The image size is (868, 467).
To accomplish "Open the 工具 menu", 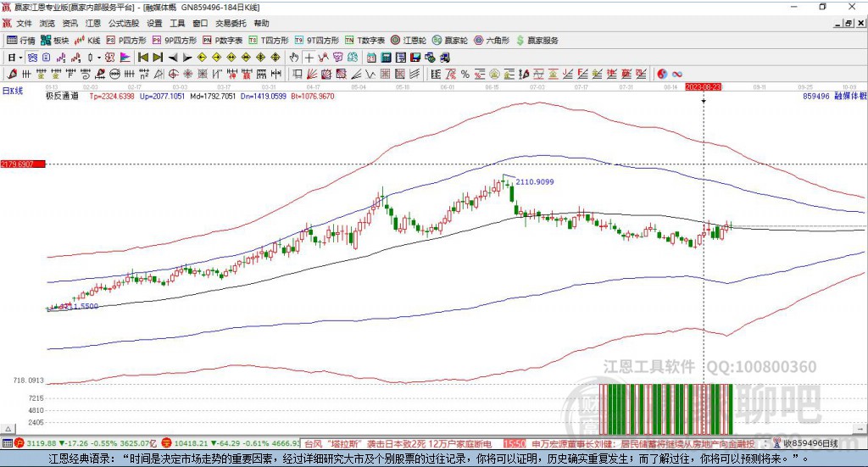I will (177, 23).
